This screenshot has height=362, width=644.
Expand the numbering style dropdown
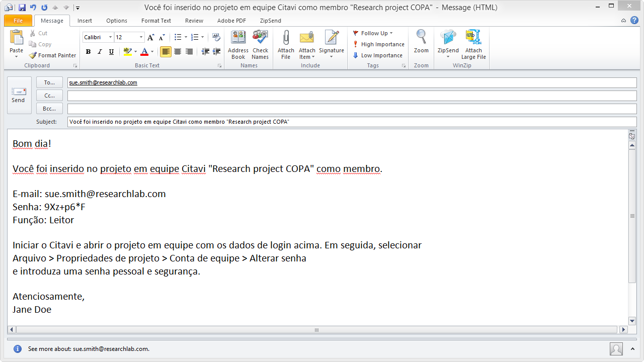tap(203, 37)
